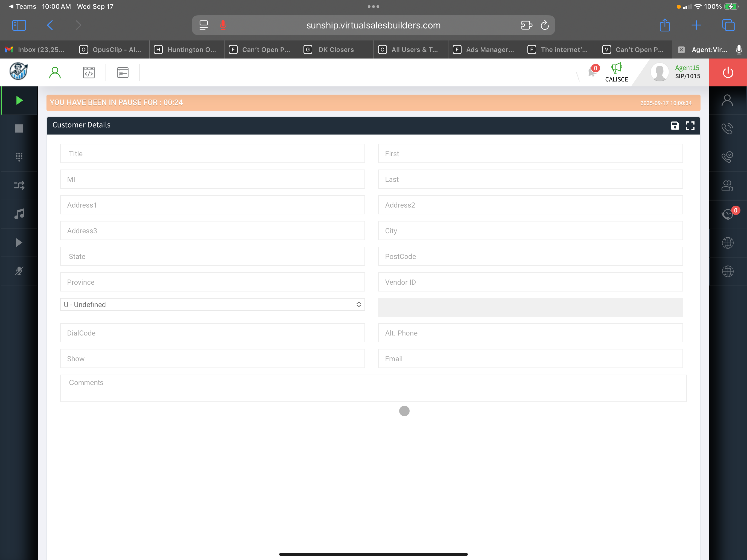Click the Comments text area
This screenshot has width=747, height=560.
coord(373,388)
